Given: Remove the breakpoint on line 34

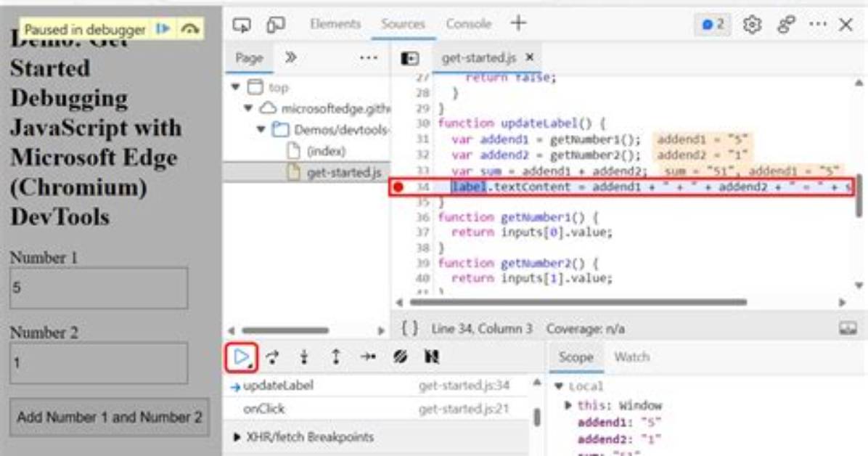Looking at the screenshot, I should pos(398,187).
